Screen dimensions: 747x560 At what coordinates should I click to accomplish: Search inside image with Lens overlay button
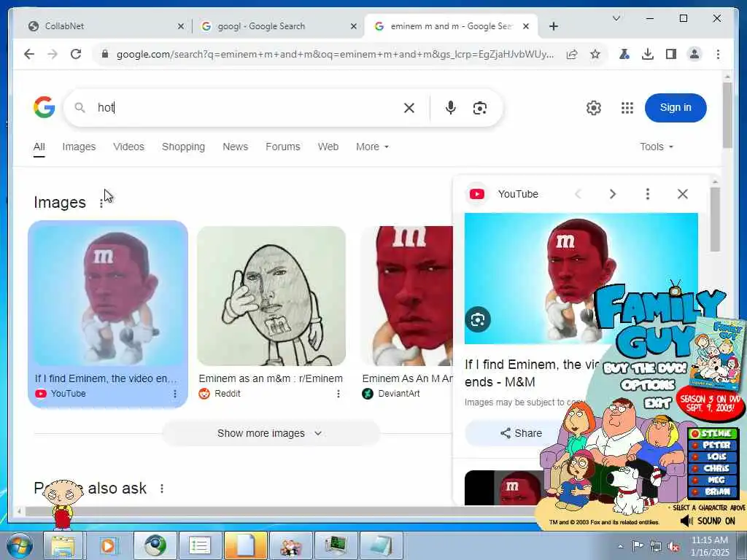click(478, 319)
